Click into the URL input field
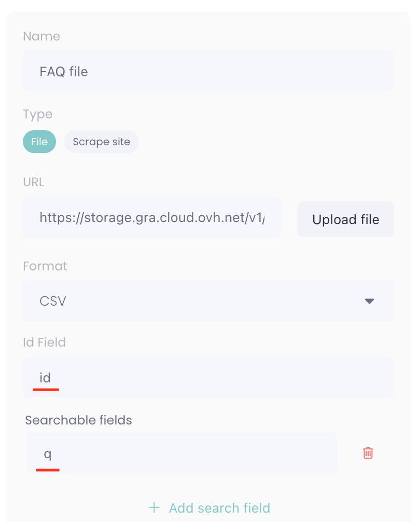 point(151,218)
